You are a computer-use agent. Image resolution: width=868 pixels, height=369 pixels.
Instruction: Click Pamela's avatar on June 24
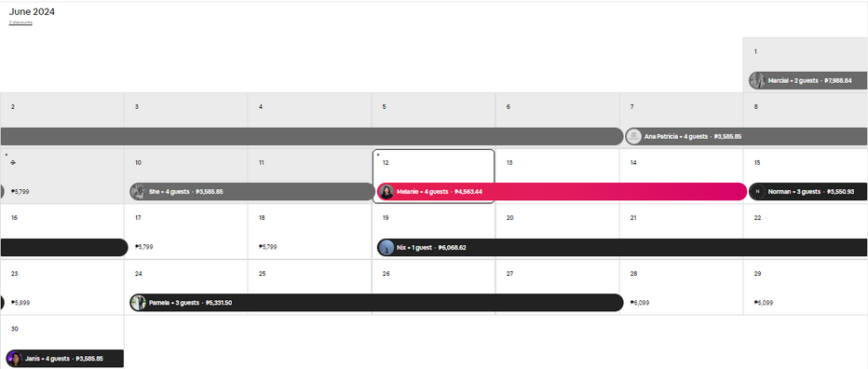pos(139,303)
